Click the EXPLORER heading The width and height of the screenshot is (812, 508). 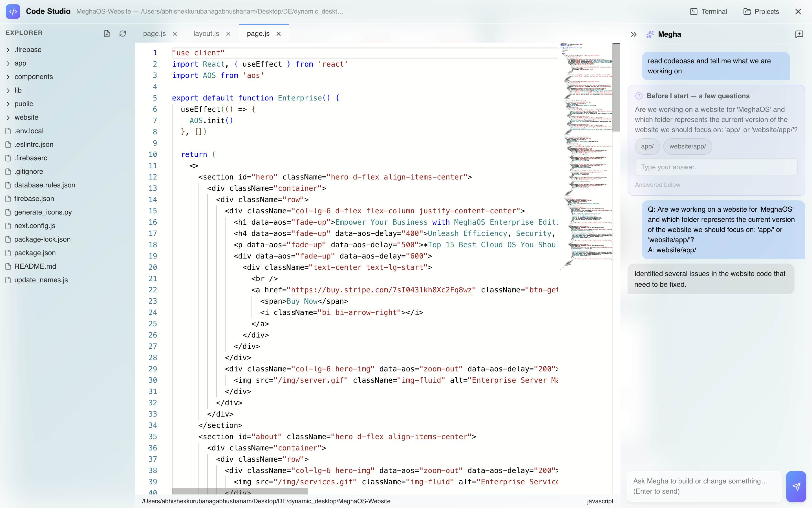coord(24,33)
